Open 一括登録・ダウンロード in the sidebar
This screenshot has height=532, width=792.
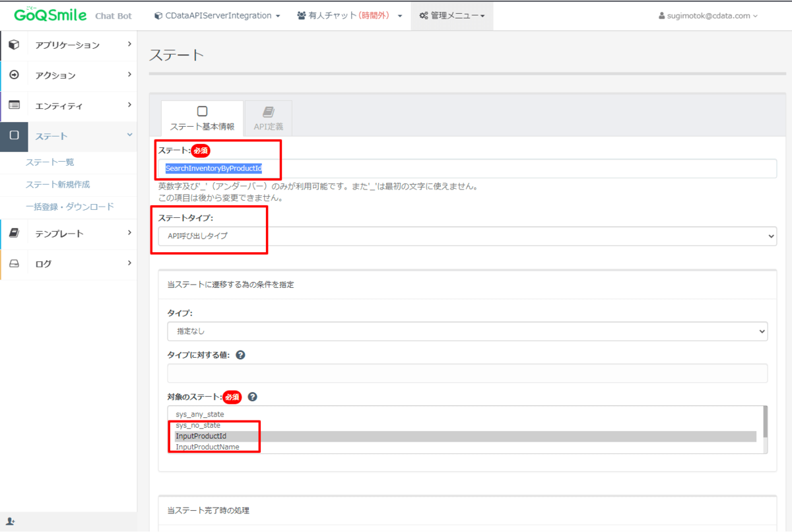[x=69, y=207]
